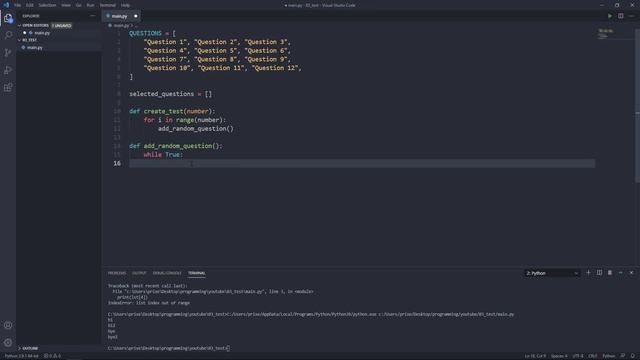
Task: Click the main.py breadcrumb
Action: 121,25
